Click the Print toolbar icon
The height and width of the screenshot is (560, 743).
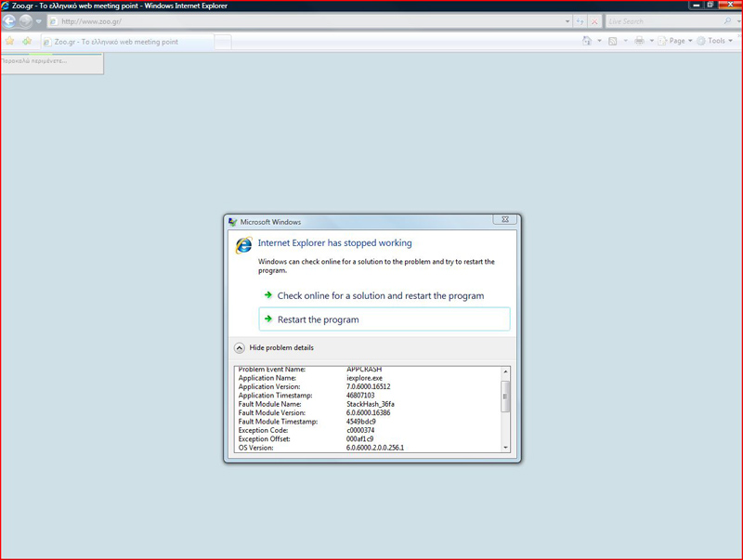[639, 41]
